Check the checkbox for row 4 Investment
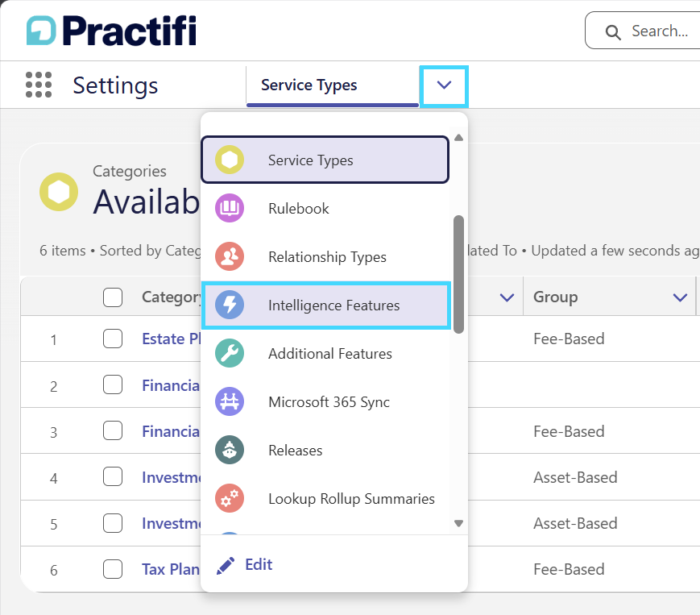This screenshot has width=700, height=615. (113, 476)
